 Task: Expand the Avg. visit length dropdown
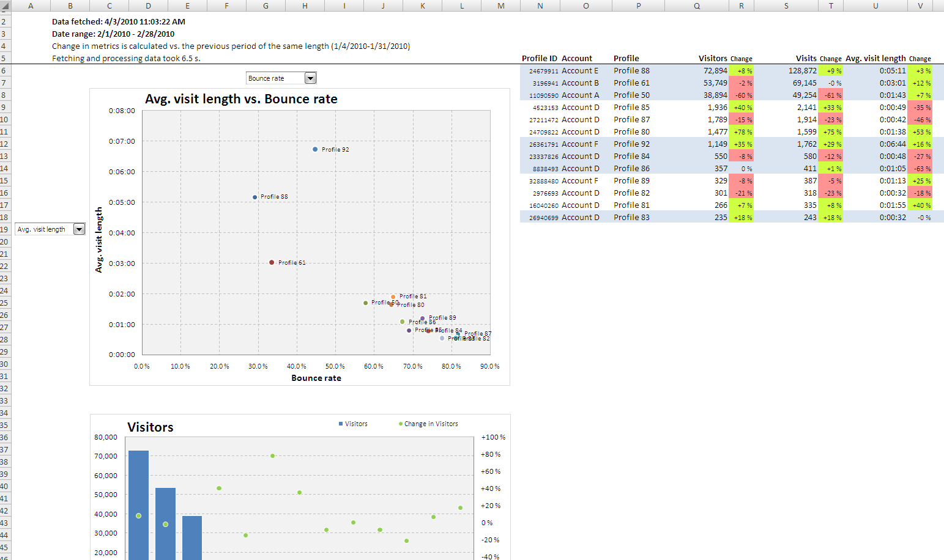[x=79, y=229]
